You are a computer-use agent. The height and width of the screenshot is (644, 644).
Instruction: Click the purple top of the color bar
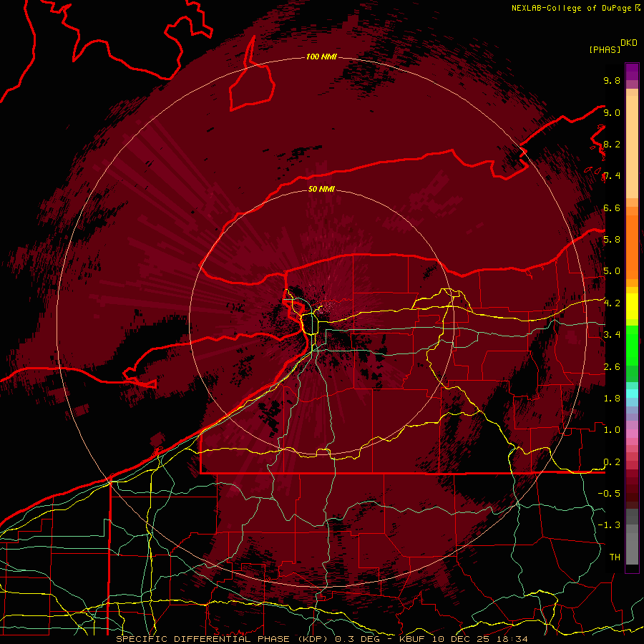point(632,72)
